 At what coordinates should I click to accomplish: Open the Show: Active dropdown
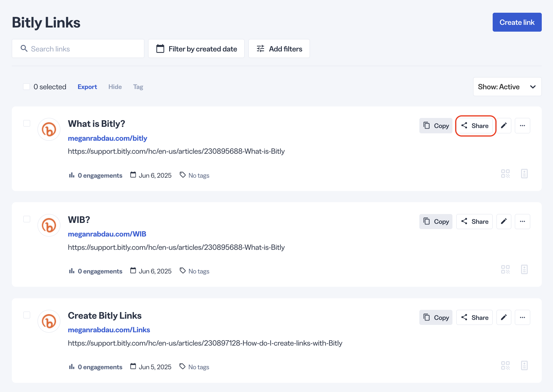(507, 87)
